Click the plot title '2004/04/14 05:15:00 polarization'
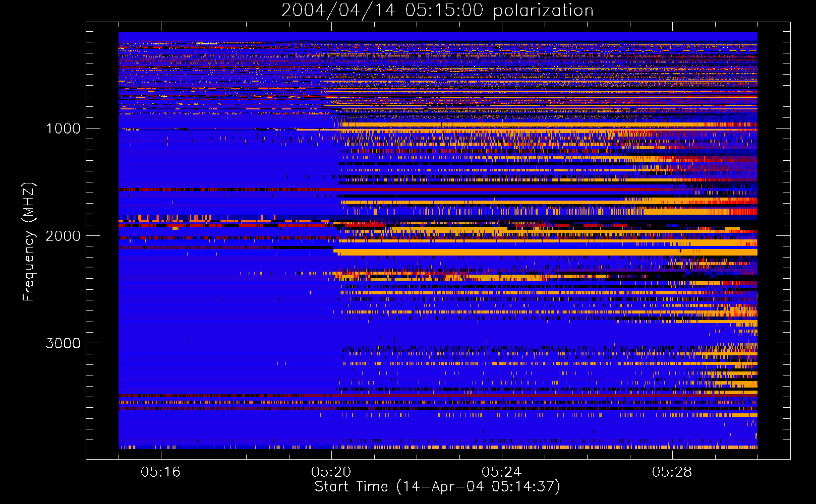 point(437,11)
